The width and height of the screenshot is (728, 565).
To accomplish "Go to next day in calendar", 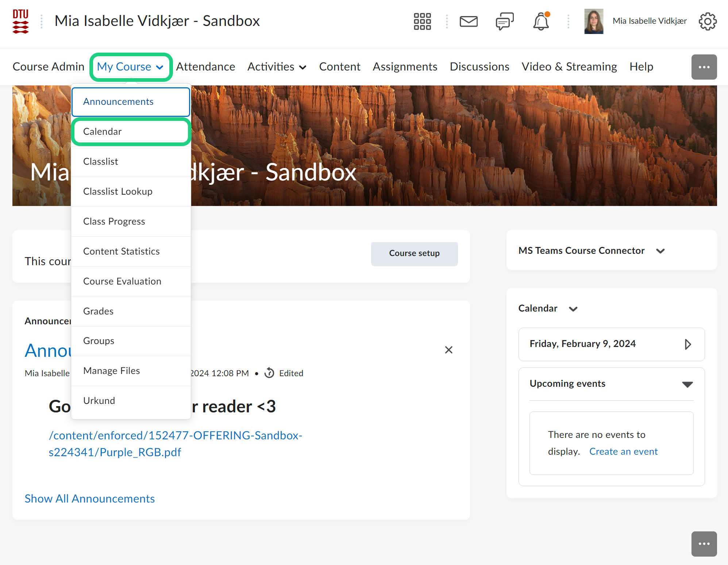I will 687,344.
